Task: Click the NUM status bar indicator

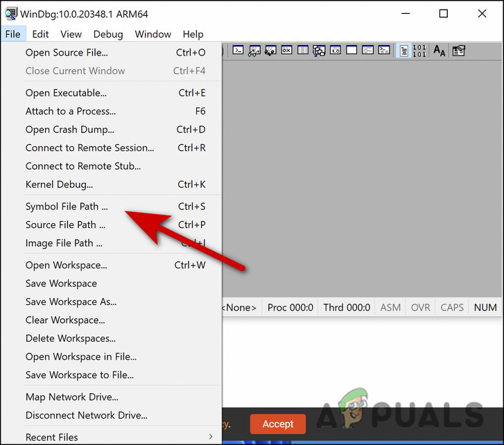Action: click(x=485, y=308)
